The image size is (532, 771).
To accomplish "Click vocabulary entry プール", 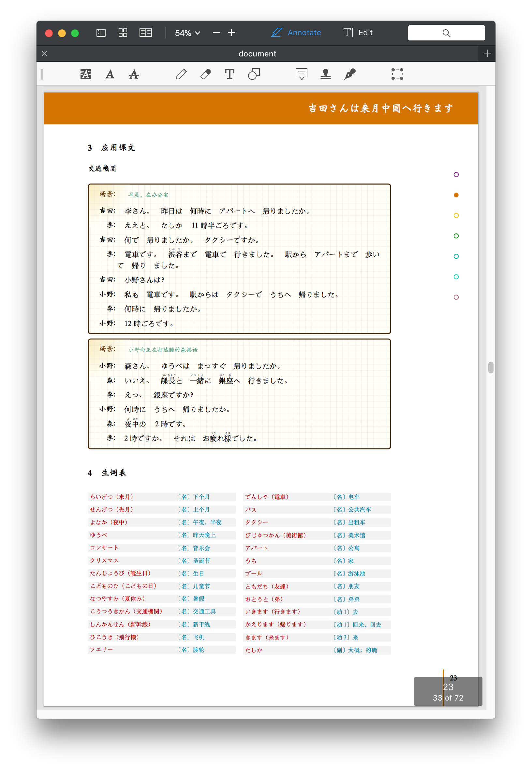I will click(254, 574).
